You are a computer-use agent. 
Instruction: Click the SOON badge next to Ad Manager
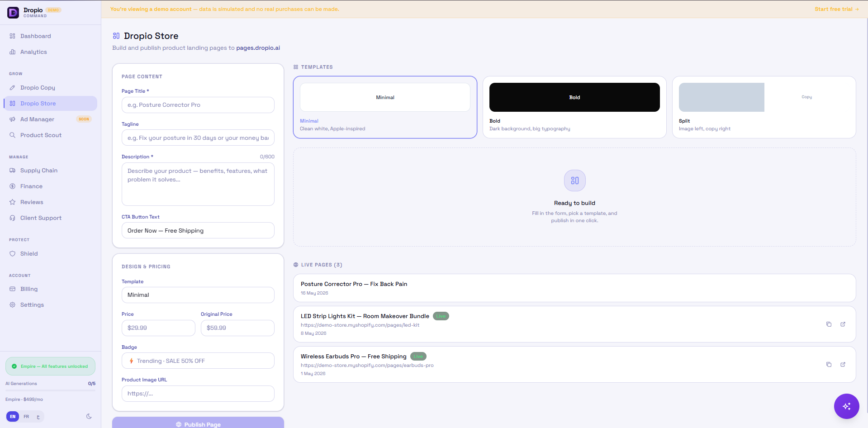click(x=84, y=119)
